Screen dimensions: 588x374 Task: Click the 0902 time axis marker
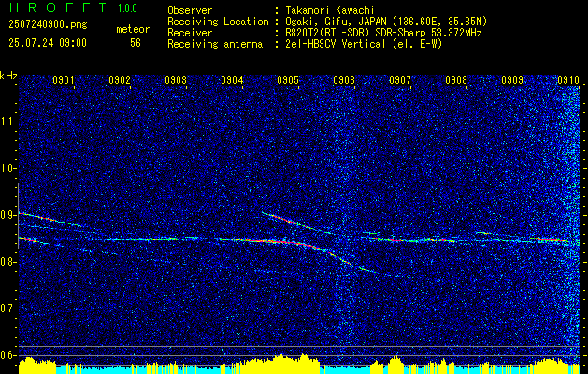120,79
